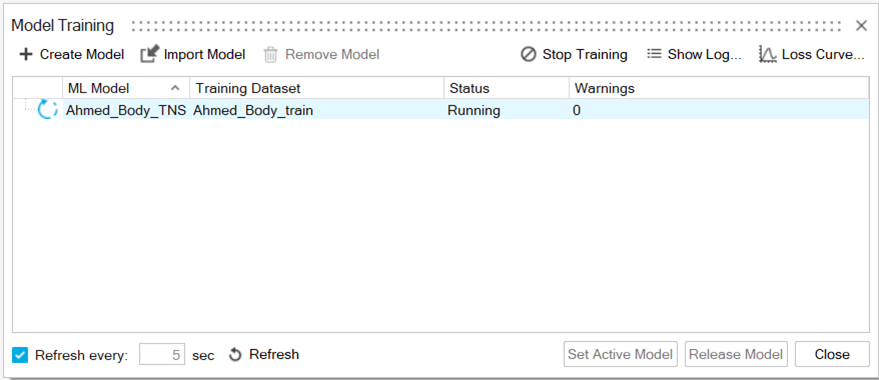879x380 pixels.
Task: Click the plus icon for Create Model
Action: tap(26, 54)
